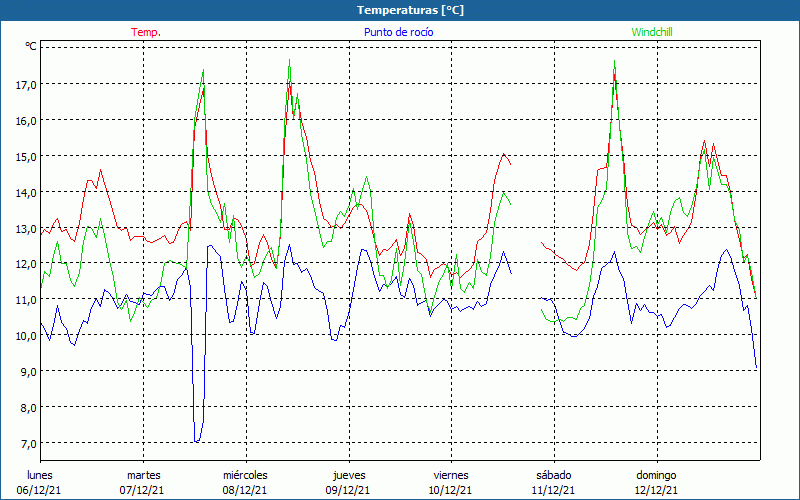Viewport: 800px width, 500px height.
Task: Click the 'viernes' day label
Action: [x=451, y=475]
